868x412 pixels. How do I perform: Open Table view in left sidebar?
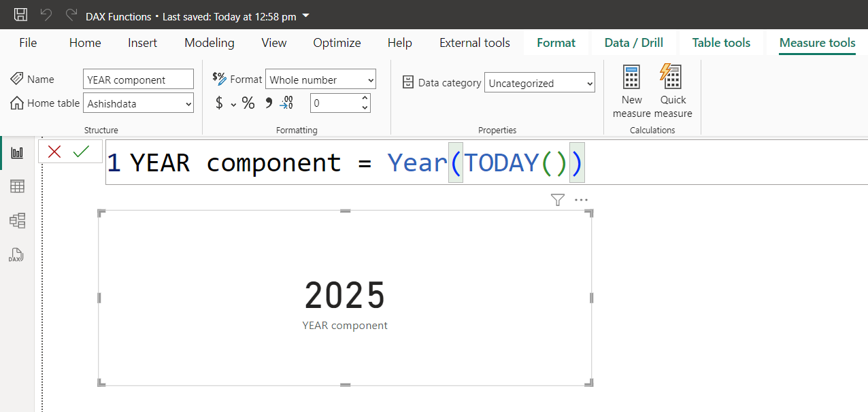click(x=17, y=186)
